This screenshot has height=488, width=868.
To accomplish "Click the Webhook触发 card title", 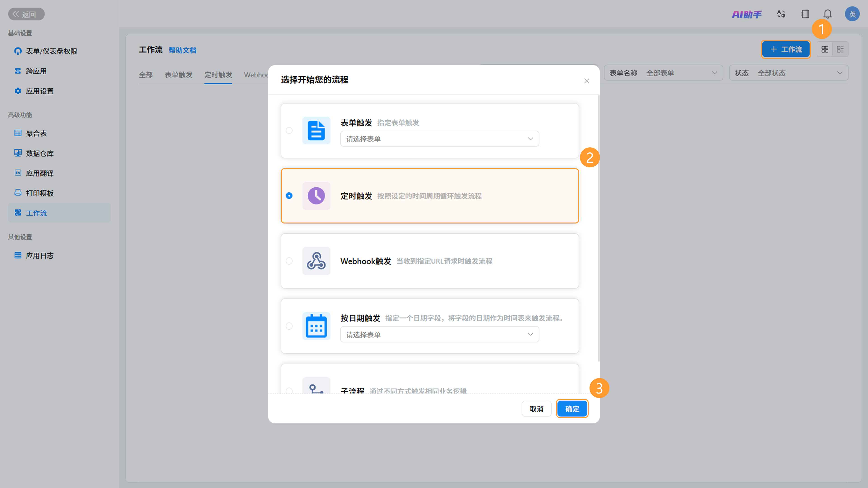I will [366, 261].
